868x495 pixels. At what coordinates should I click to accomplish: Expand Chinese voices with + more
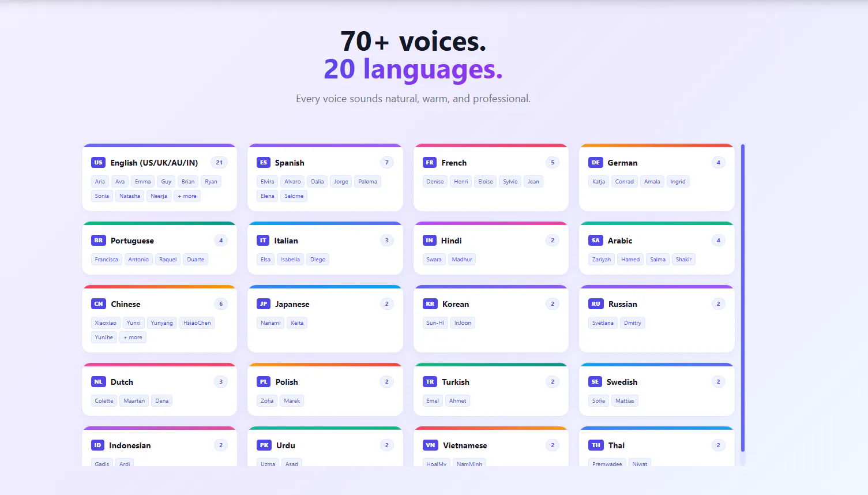(133, 337)
